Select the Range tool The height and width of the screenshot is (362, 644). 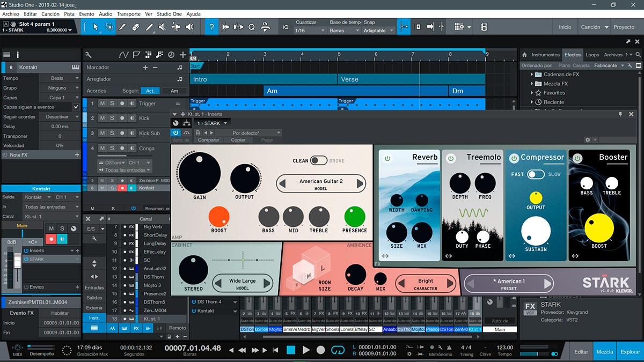click(x=109, y=26)
